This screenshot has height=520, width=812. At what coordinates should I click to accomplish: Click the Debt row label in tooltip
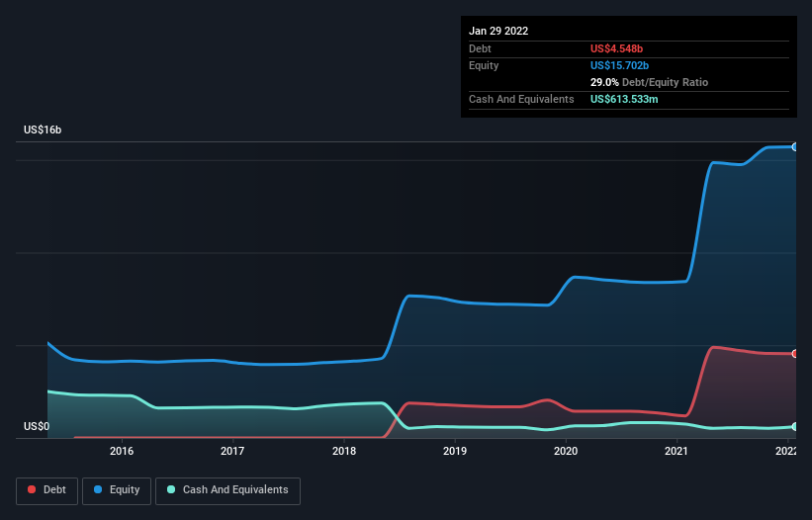480,48
